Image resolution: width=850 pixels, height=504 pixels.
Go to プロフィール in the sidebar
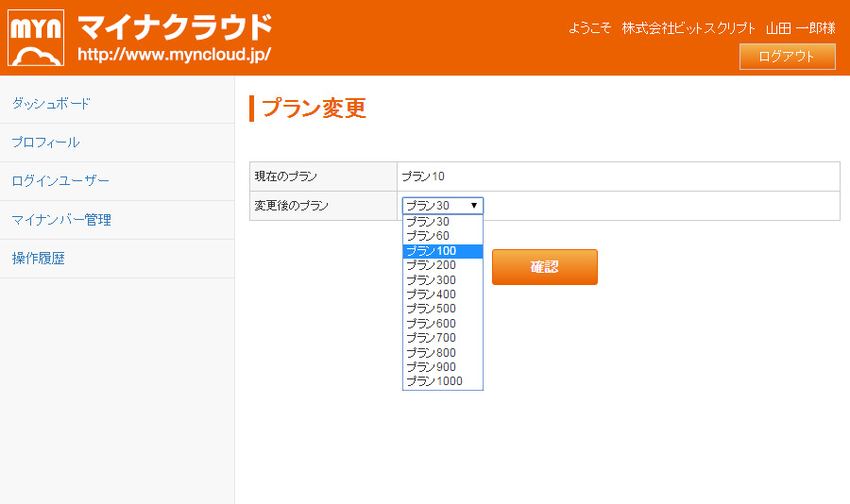[x=45, y=143]
